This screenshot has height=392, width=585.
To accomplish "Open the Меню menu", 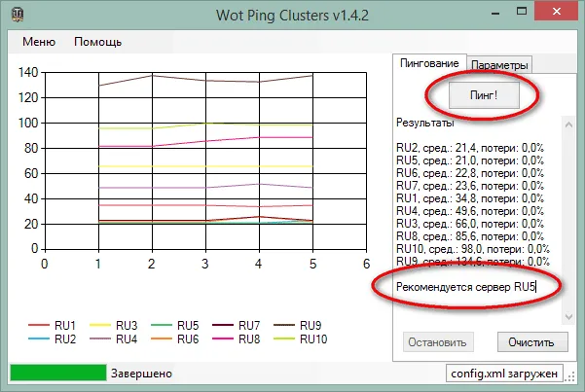I will point(39,42).
